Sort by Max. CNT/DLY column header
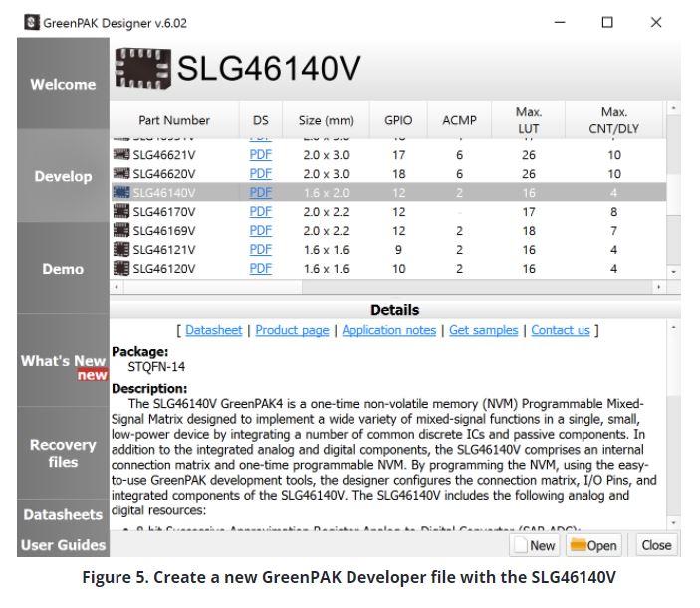Image resolution: width=700 pixels, height=608 pixels. pos(613,120)
